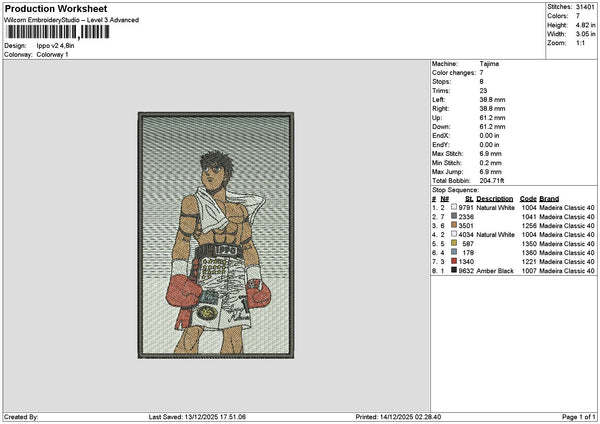Select the Left label in machine info

439,99
